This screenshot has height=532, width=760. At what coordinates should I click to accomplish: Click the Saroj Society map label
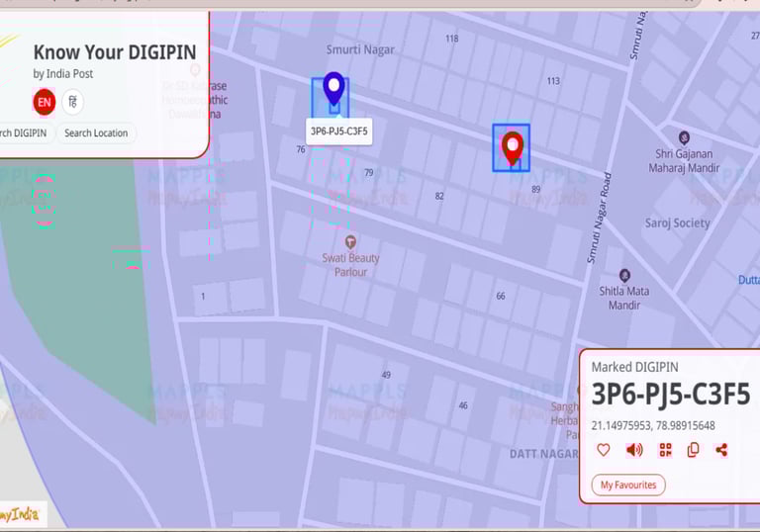677,222
